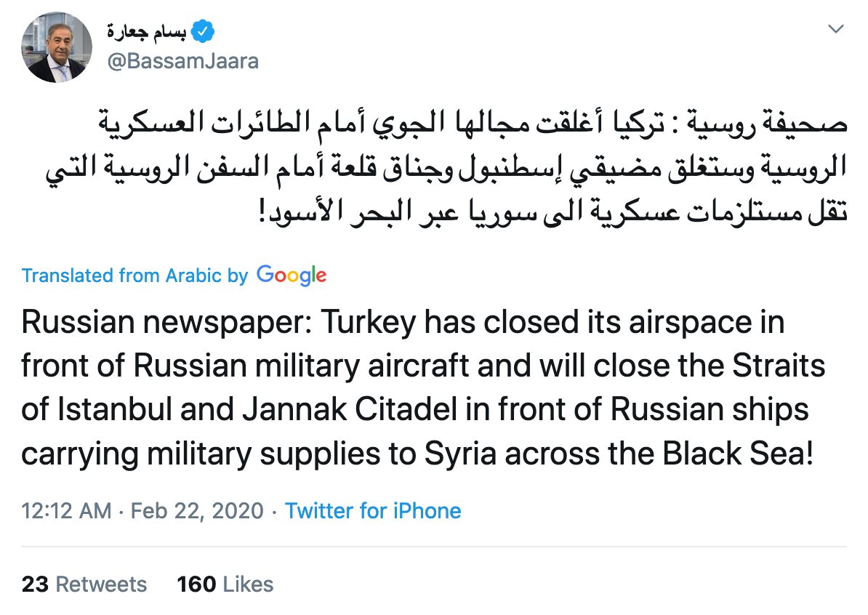The height and width of the screenshot is (615, 868).
Task: Click the likes count number 160
Action: pos(197,584)
